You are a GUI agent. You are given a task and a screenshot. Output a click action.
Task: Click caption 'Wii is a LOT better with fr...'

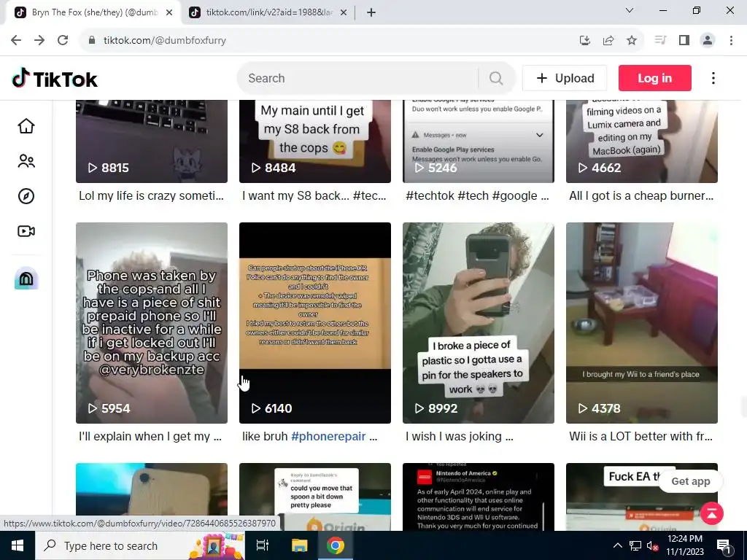640,436
